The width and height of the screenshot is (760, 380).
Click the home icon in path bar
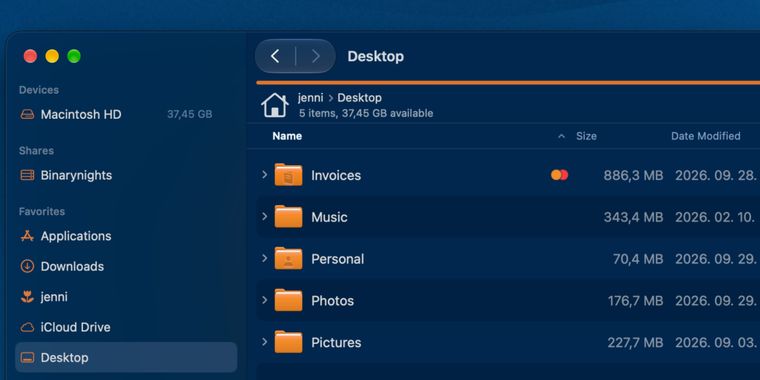pyautogui.click(x=275, y=105)
